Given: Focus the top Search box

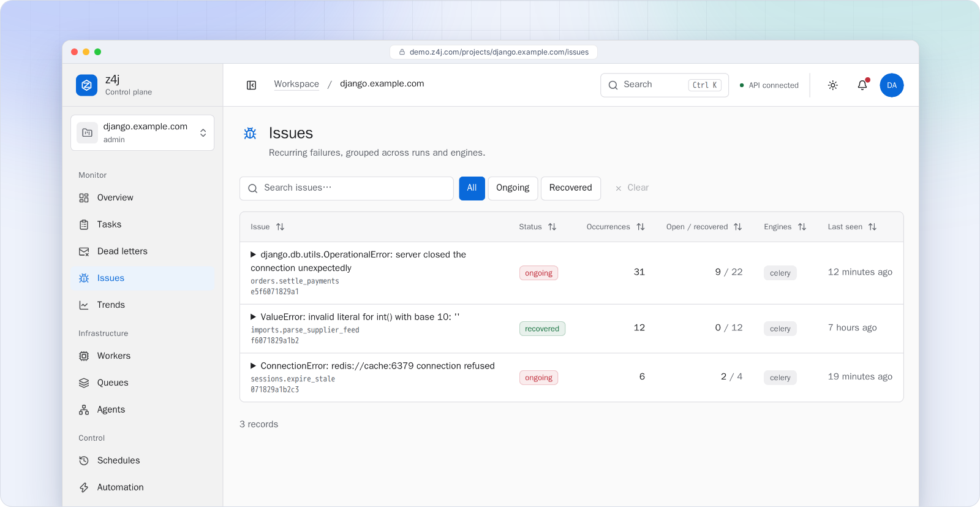Looking at the screenshot, I should 665,85.
